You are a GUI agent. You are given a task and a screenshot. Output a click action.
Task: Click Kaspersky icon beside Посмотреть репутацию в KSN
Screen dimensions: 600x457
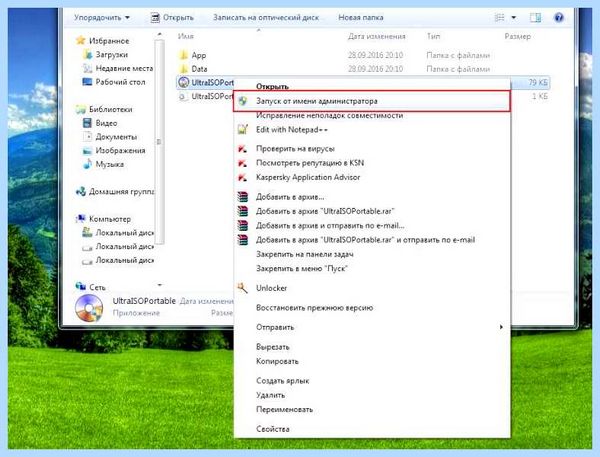(x=243, y=163)
